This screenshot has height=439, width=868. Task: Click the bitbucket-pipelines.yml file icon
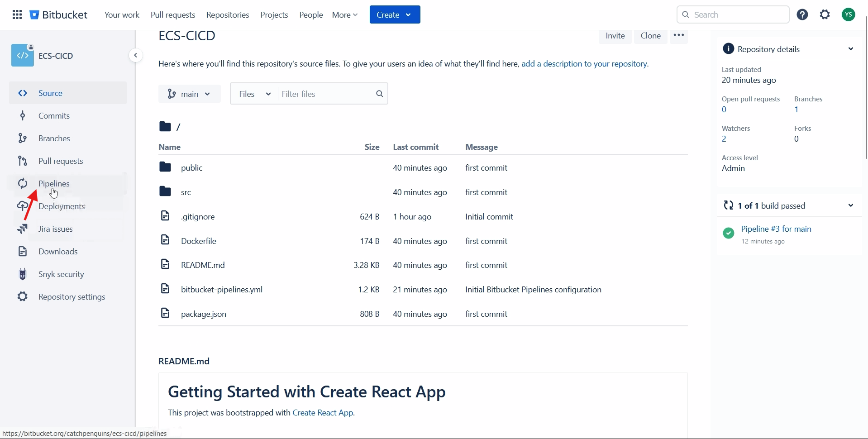(x=165, y=289)
